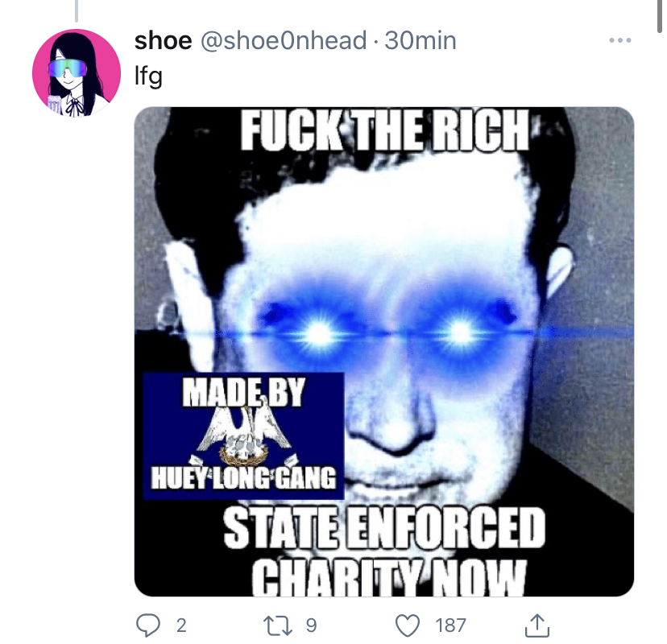Click the glowing blue eyes in meme
The image size is (667, 644).
tap(388, 332)
